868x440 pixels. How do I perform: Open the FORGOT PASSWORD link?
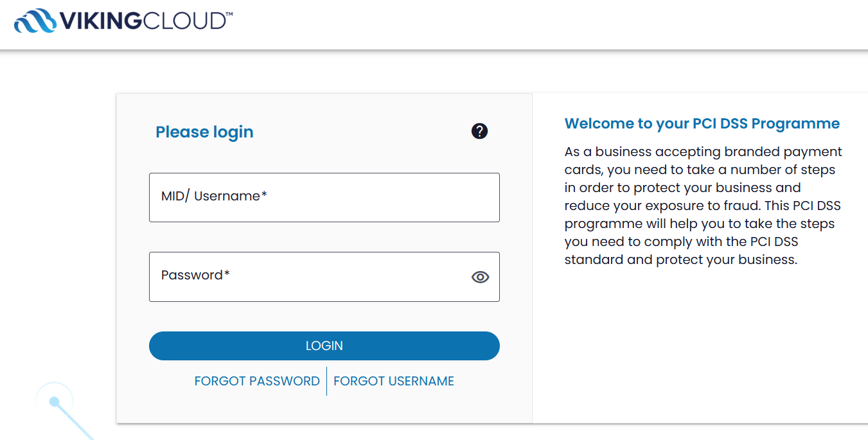pyautogui.click(x=257, y=381)
